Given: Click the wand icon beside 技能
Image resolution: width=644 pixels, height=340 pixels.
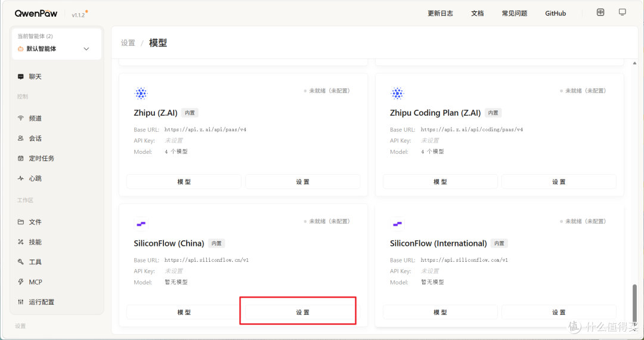Looking at the screenshot, I should tap(20, 242).
